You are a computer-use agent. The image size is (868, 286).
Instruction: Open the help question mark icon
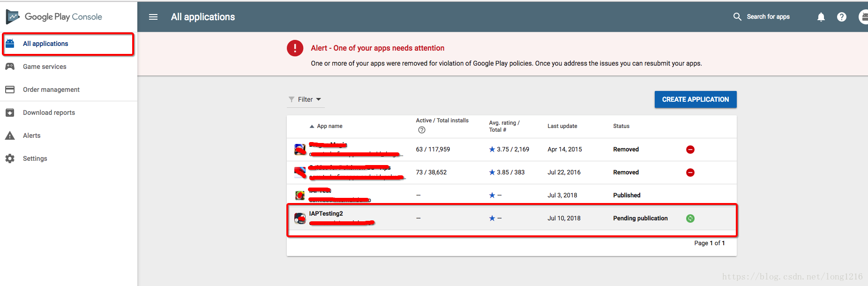pos(842,17)
